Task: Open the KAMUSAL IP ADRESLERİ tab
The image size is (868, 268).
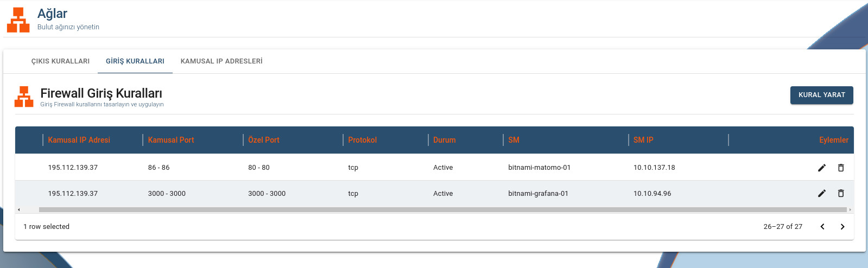Action: (221, 61)
